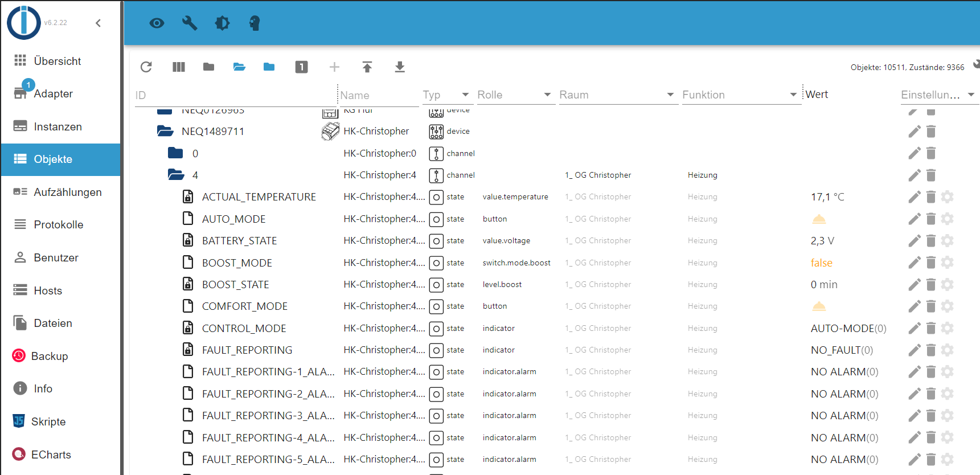Open Hosts in sidebar
Screen dimensions: 980x475
click(x=60, y=290)
